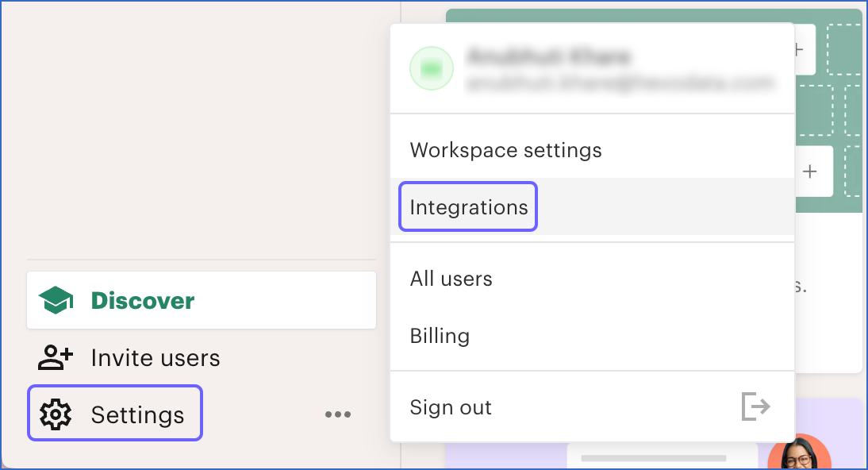
Task: Open Workspace settings from the account menu
Action: click(505, 149)
